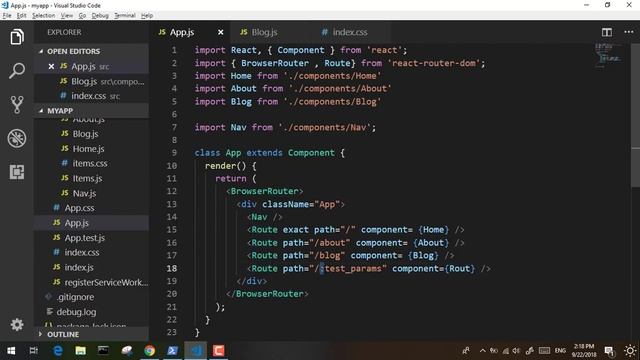Open index.css in the MYAPP file tree
This screenshot has width=640, height=360.
(91, 252)
